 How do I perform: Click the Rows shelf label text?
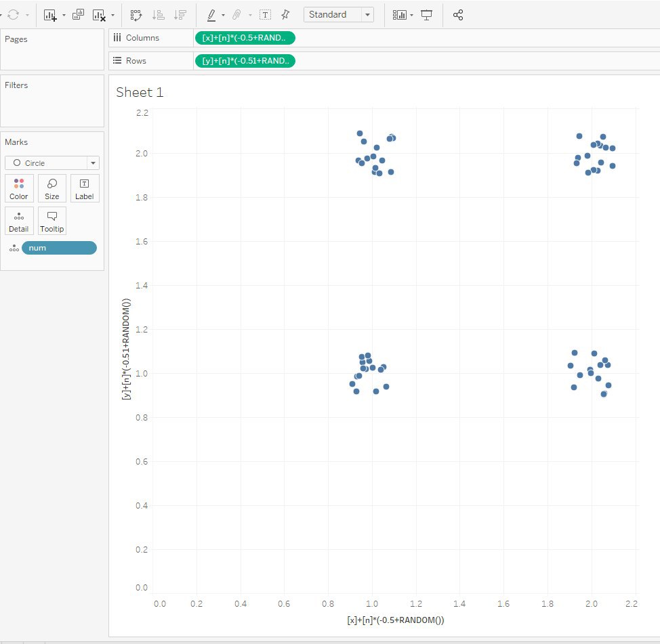click(136, 60)
